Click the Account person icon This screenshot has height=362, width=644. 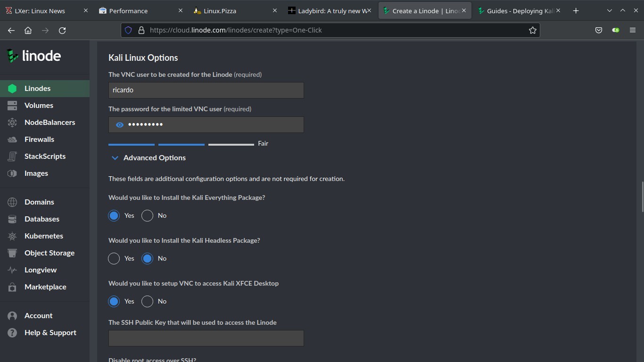click(x=12, y=316)
